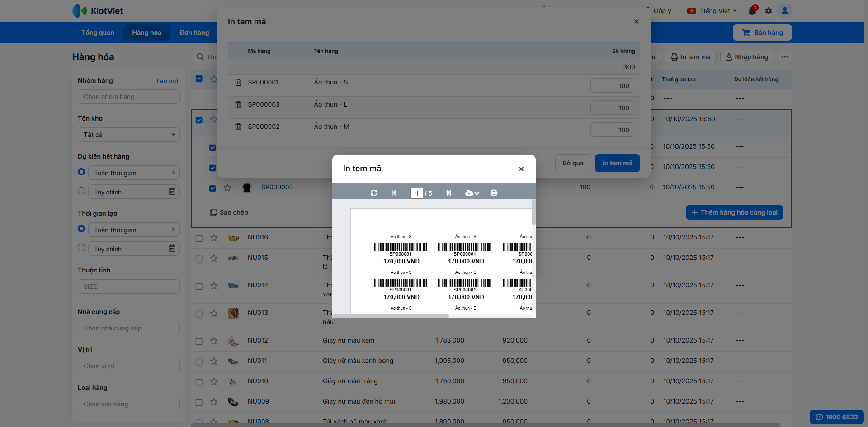
Task: Open Chọn loại hàng dropdown
Action: 129,404
